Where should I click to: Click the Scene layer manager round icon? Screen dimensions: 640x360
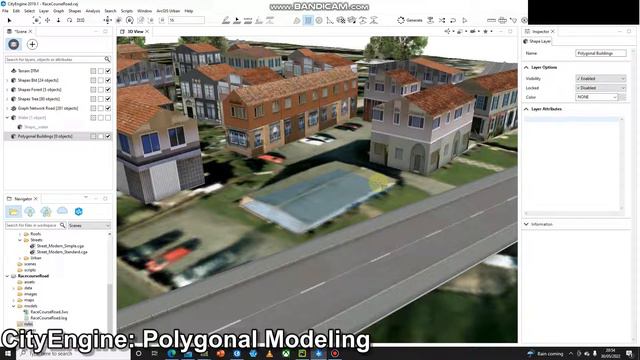coord(13,44)
